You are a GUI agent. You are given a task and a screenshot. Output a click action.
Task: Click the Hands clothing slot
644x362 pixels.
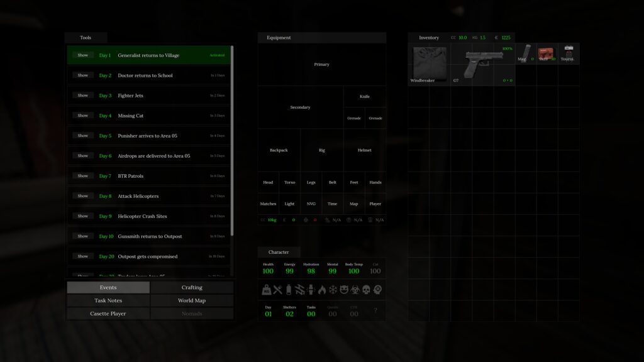pos(375,182)
